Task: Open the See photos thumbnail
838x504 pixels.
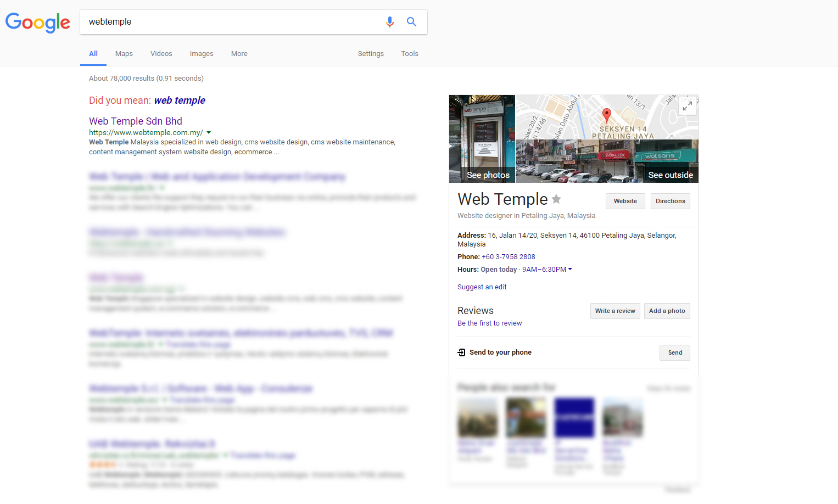Action: click(x=482, y=139)
